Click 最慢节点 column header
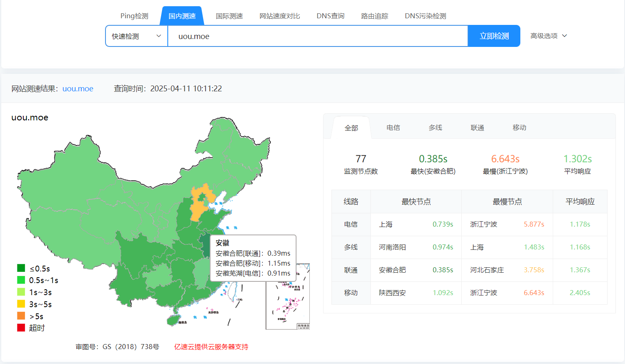 (x=507, y=202)
